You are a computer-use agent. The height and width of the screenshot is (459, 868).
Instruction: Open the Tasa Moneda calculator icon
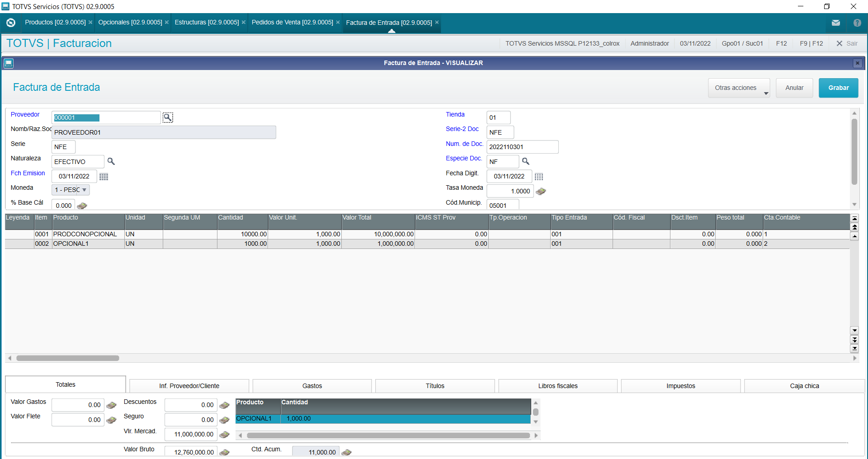click(541, 191)
